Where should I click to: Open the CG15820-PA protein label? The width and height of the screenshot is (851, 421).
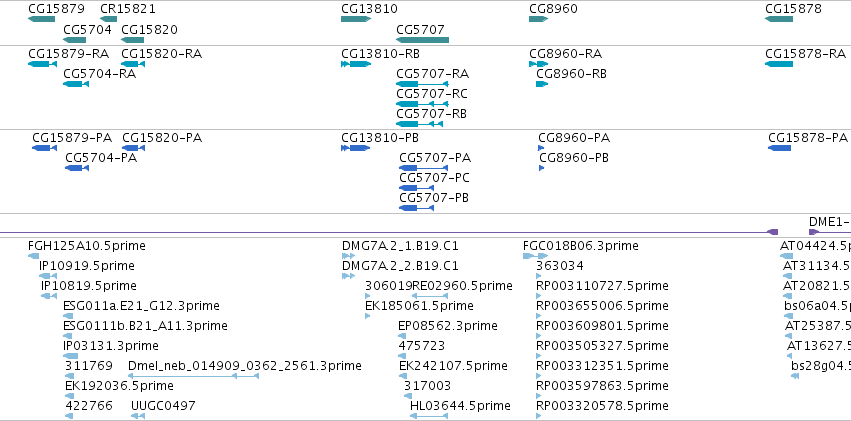[x=162, y=138]
